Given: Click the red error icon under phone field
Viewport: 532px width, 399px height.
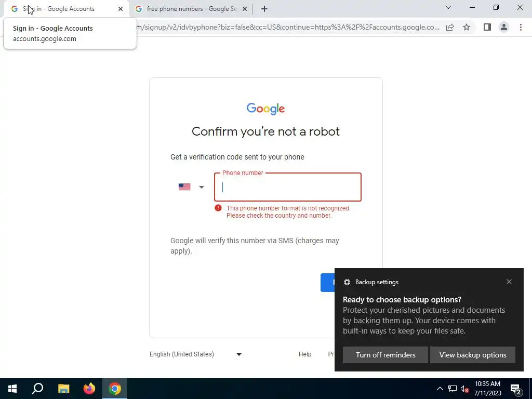Looking at the screenshot, I should pyautogui.click(x=218, y=208).
